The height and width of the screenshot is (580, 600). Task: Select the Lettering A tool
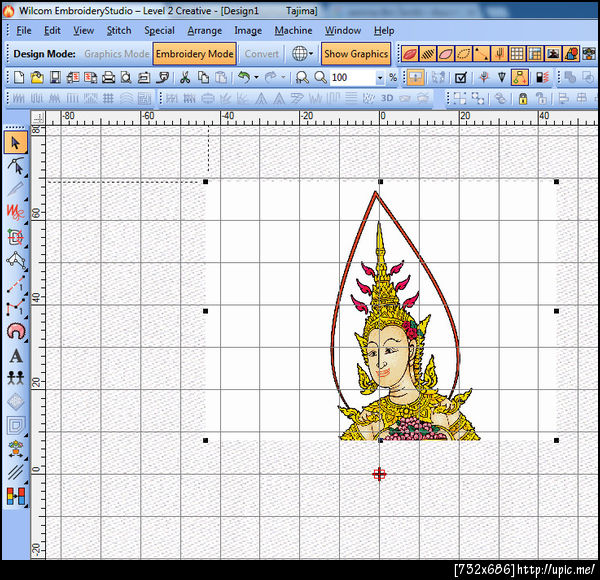16,355
